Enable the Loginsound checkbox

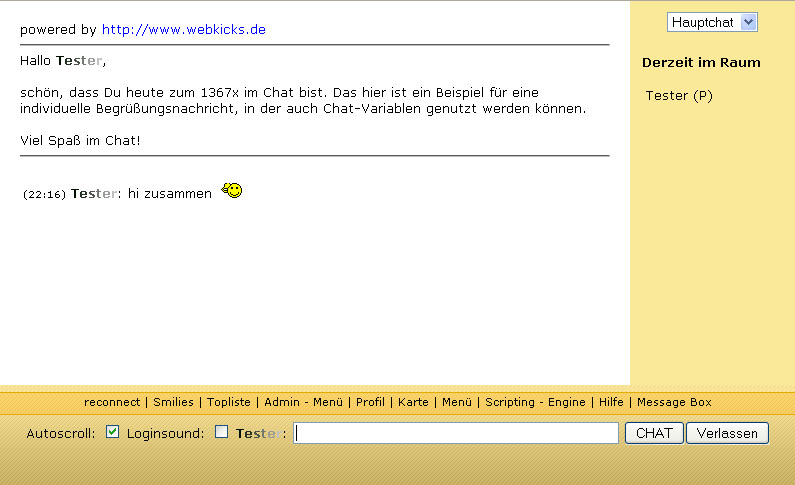[221, 432]
